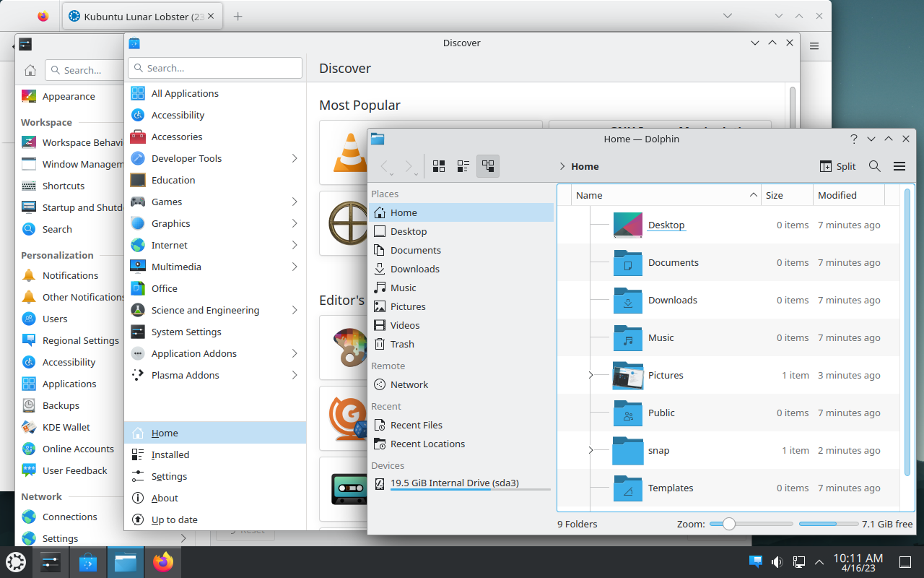Expand Multimedia category arrow in Discover
The height and width of the screenshot is (578, 924).
click(295, 267)
